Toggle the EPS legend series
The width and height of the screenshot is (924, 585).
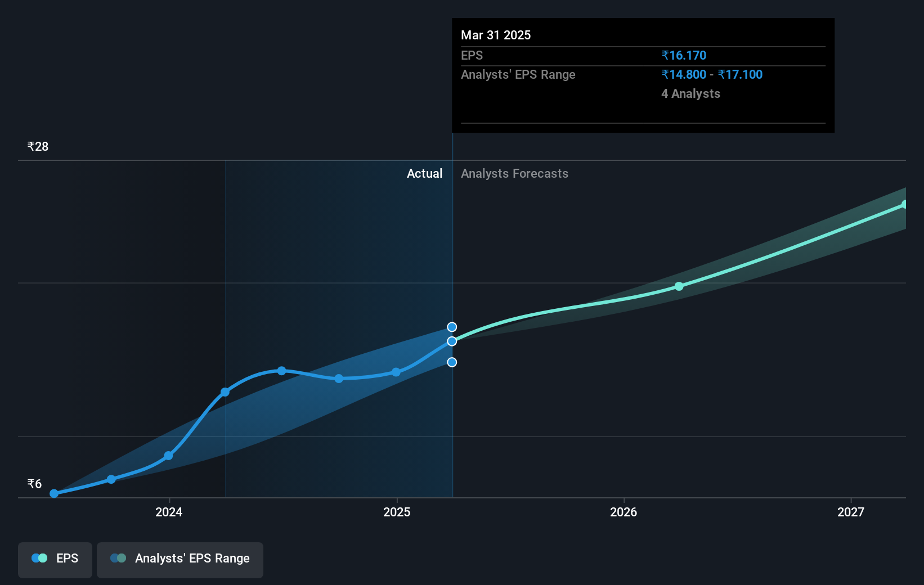(55, 560)
